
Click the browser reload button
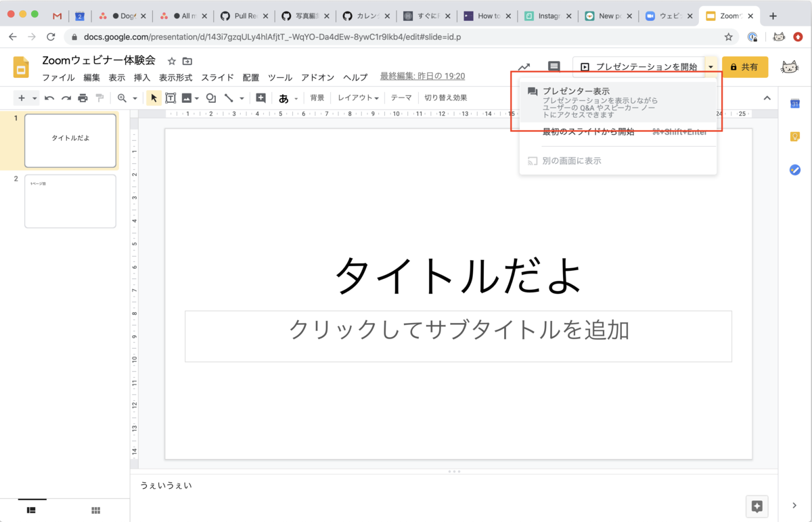(x=51, y=37)
